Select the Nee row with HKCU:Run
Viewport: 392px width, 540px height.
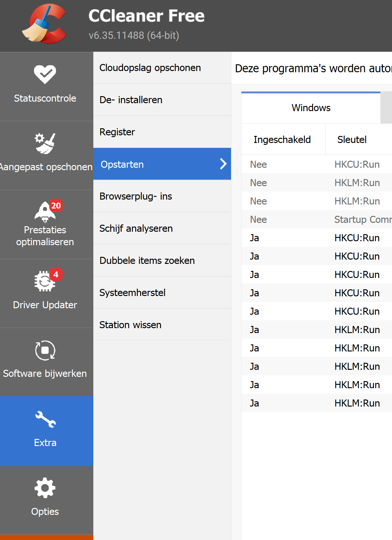tap(317, 164)
